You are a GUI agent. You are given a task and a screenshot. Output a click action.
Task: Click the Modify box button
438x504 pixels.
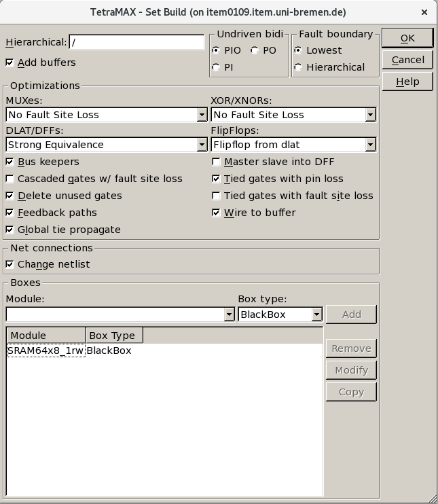tap(351, 370)
